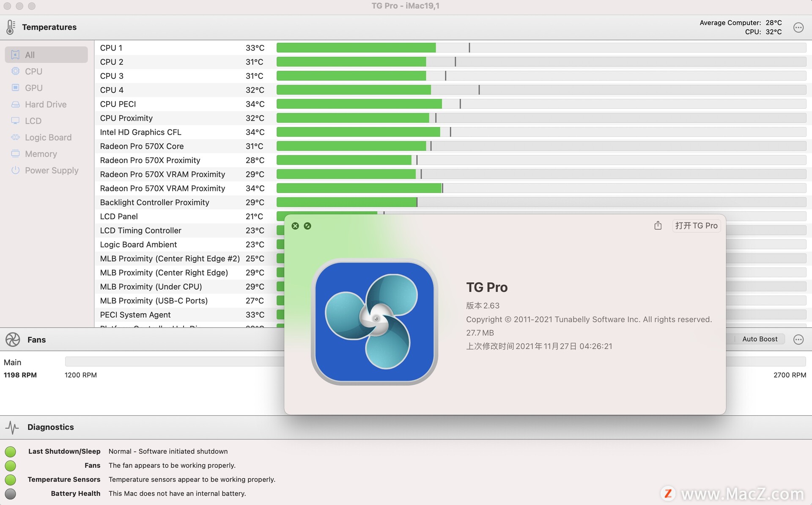This screenshot has height=505, width=812.
Task: Select the Intel HD Graphics CFL row
Action: [x=453, y=132]
